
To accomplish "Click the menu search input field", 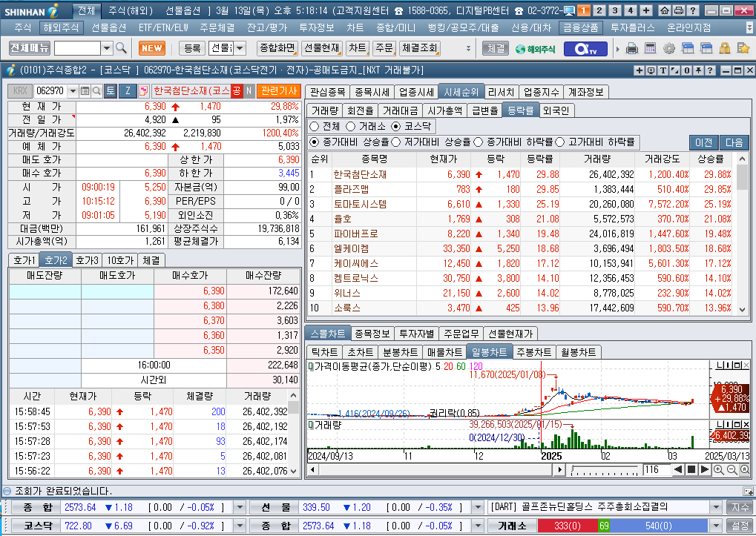I will [77, 47].
